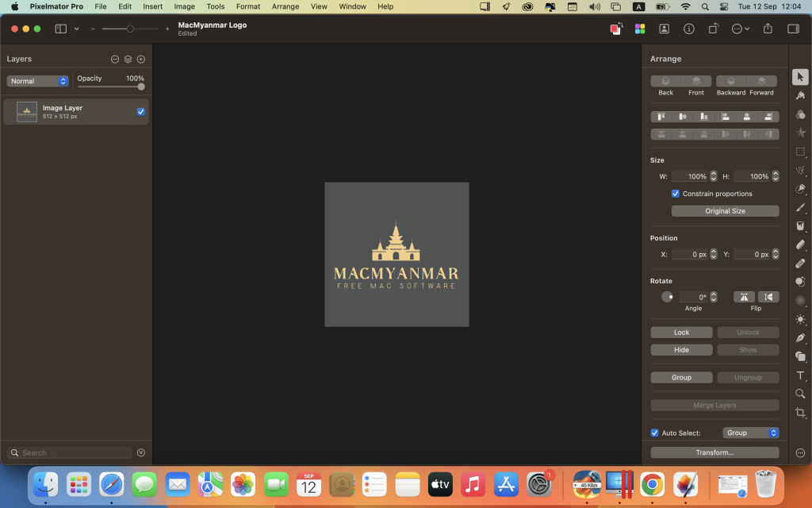Open the Effects star tool
This screenshot has height=508, width=812.
pos(800,133)
